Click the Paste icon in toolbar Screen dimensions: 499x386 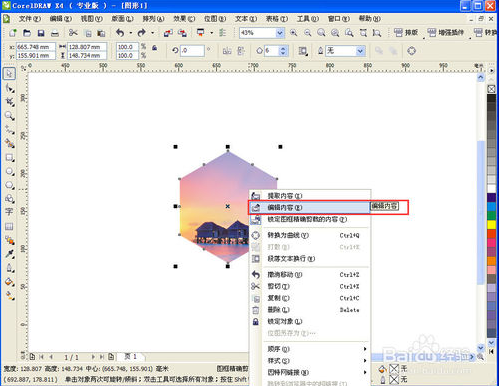point(101,33)
